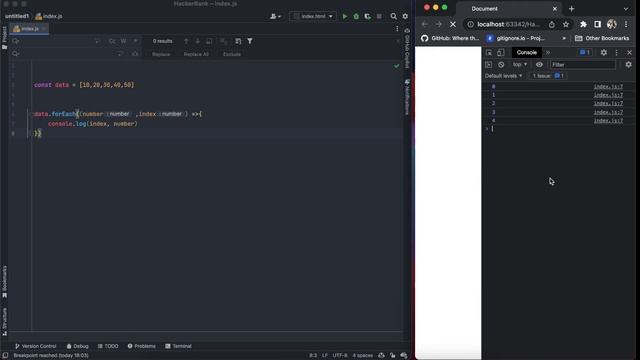Go to next occurrence arrow in find bar
640x360 pixels.
(x=198, y=41)
